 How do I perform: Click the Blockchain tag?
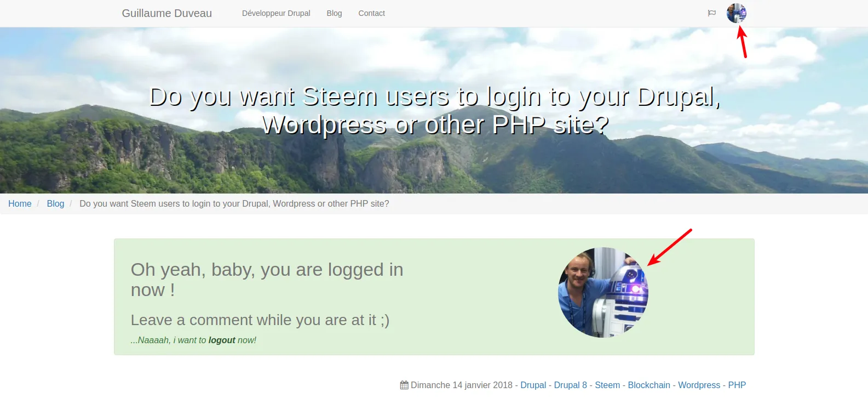[649, 385]
